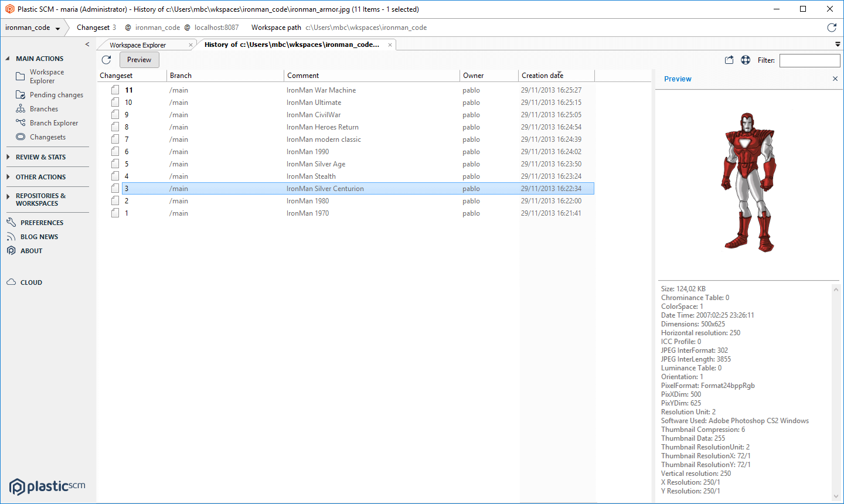Click the globe icon beside Filter
This screenshot has height=504, width=844.
tap(746, 60)
